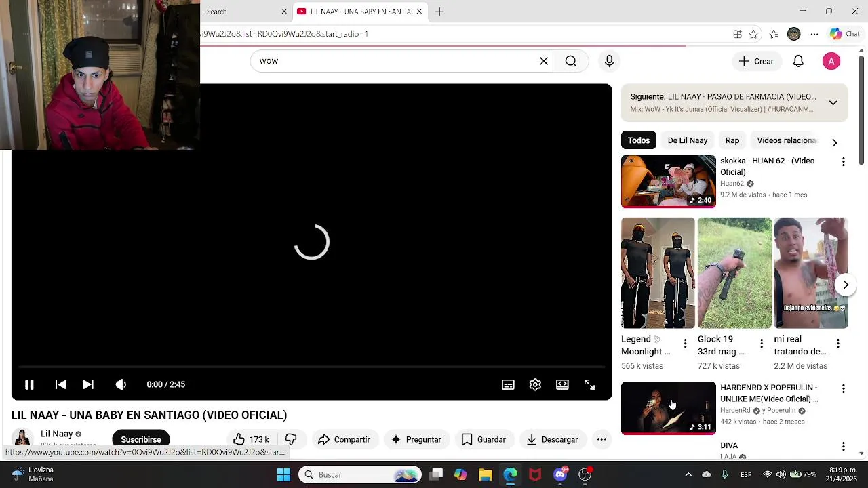The image size is (868, 488).
Task: Click the Preguntar button
Action: (x=416, y=439)
